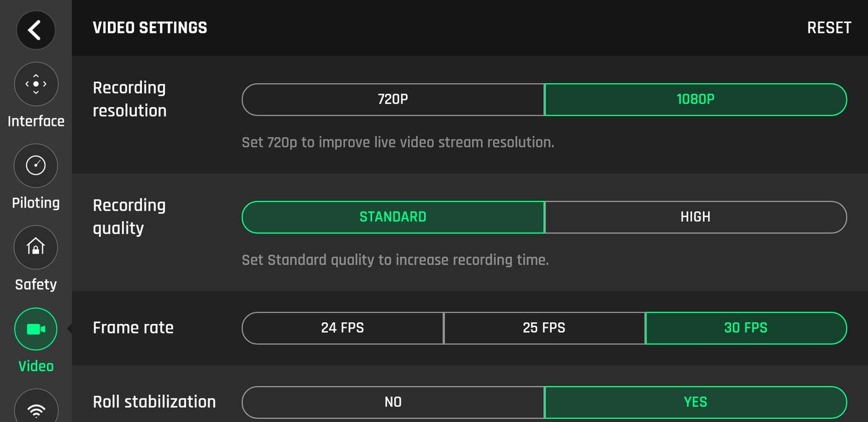
Task: Select 30 FPS frame rate
Action: point(745,328)
